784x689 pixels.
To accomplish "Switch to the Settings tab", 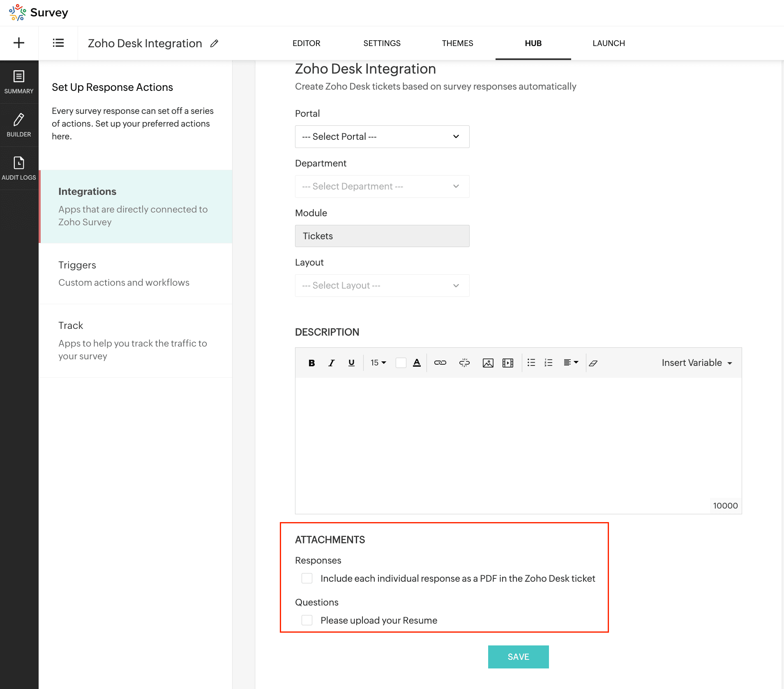I will click(x=382, y=43).
